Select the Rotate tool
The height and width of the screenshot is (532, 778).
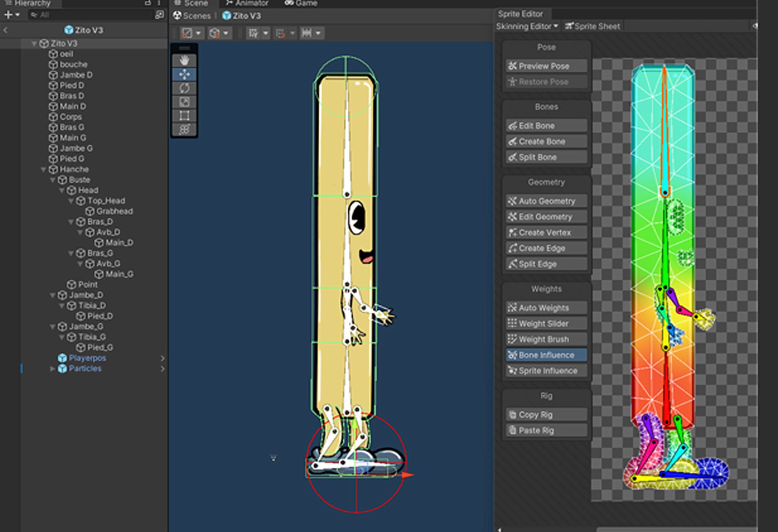click(x=184, y=88)
